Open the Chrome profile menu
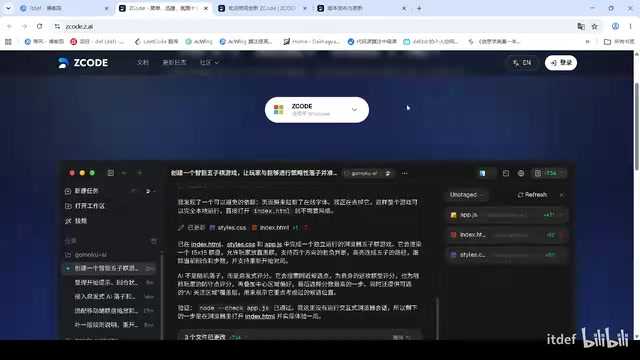 (x=616, y=26)
